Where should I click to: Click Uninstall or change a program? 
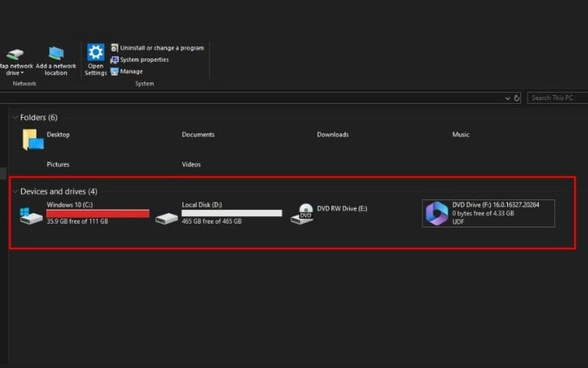[162, 48]
